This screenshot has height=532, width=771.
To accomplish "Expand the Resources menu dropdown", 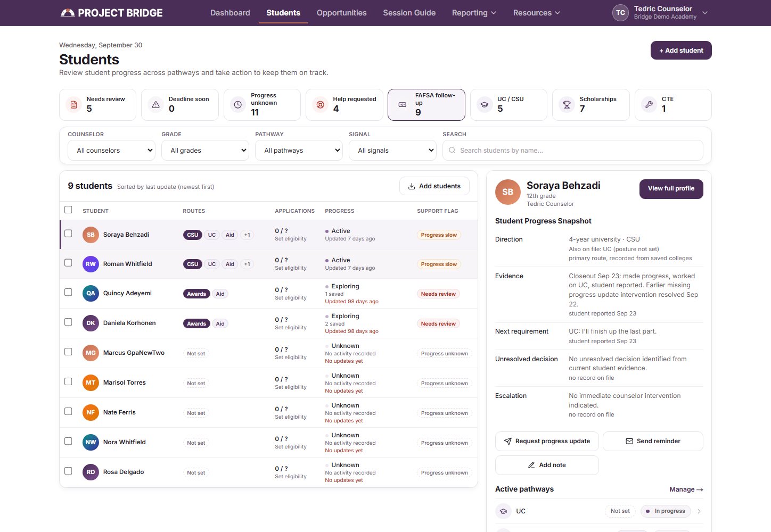I will pyautogui.click(x=536, y=13).
